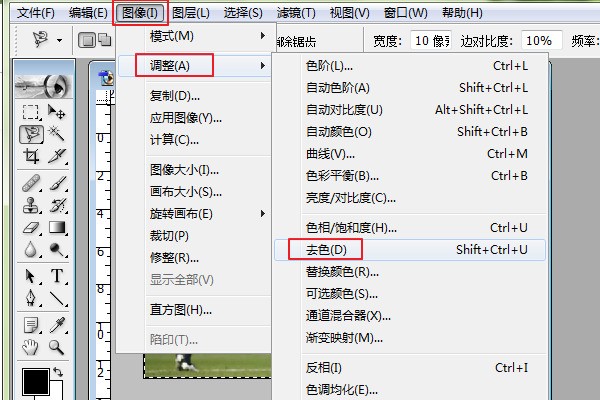Open the 滤镜(T) menu
Screen dimensions: 600x400
pos(295,13)
